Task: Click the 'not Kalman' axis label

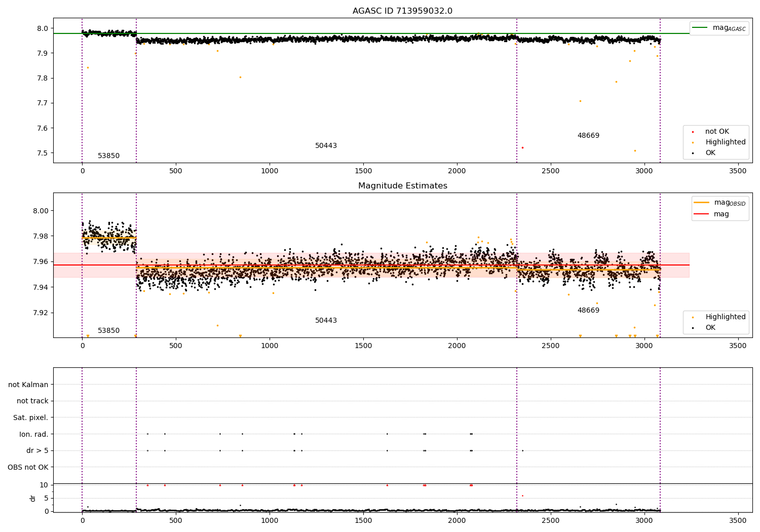Action: (28, 385)
